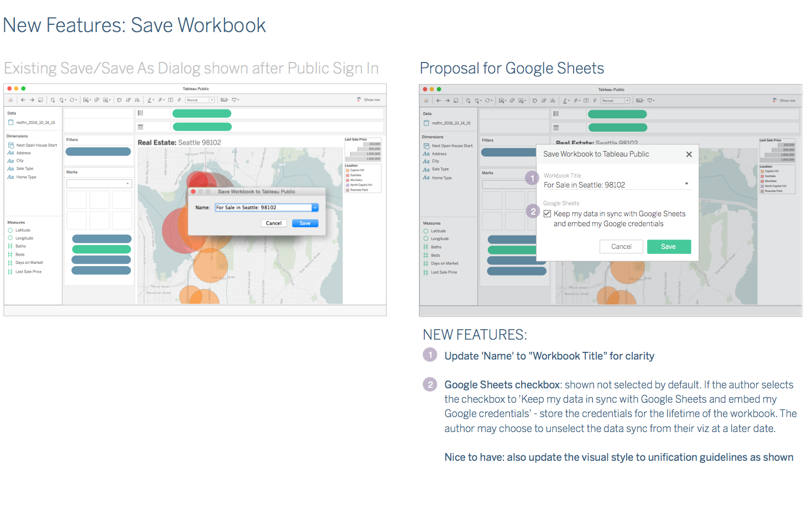Click sort ascending icon in the existing-dialog mockup toolbar

click(x=128, y=100)
